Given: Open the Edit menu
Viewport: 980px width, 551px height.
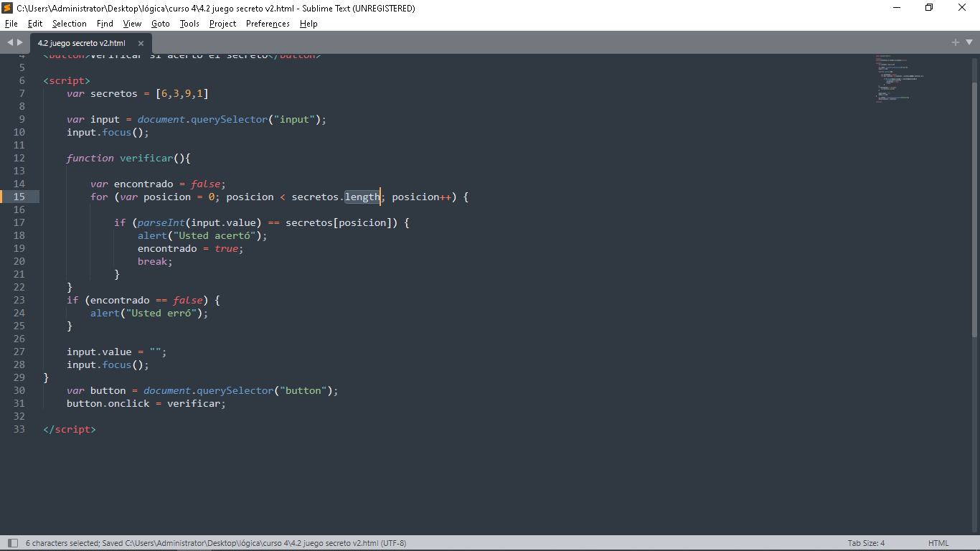Looking at the screenshot, I should pyautogui.click(x=35, y=24).
